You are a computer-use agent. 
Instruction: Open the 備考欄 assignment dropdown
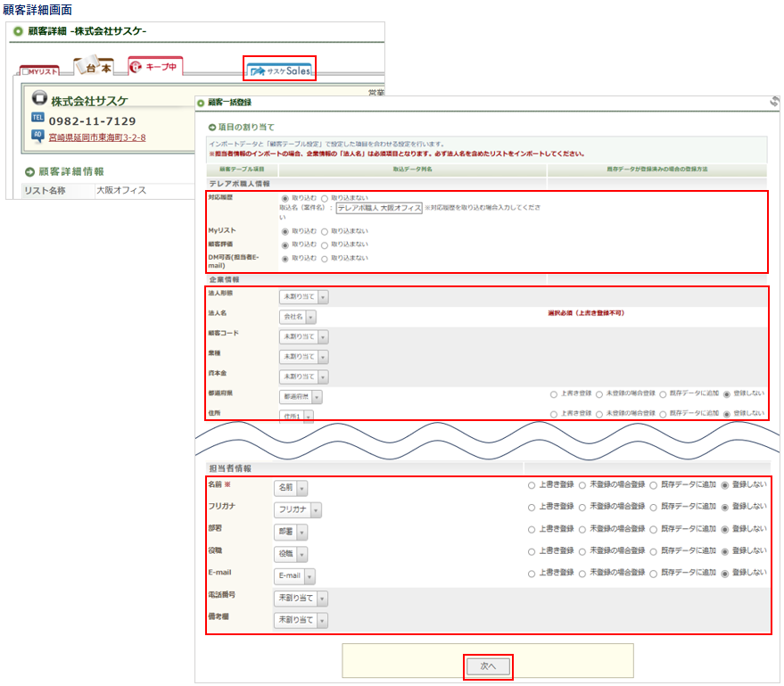[x=301, y=620]
